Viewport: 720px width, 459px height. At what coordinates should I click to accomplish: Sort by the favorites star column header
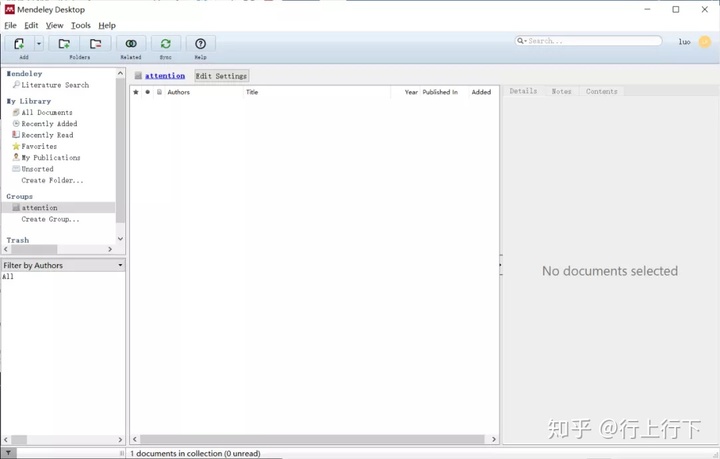[x=135, y=92]
